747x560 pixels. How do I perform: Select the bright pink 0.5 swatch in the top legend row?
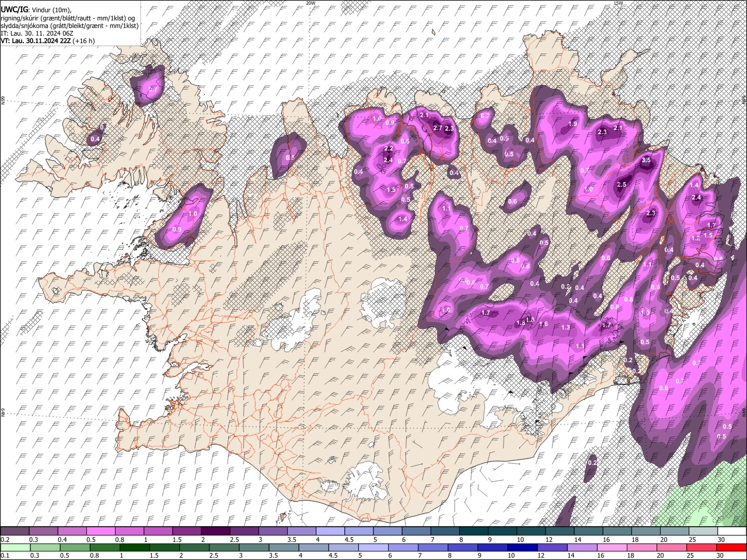click(x=100, y=531)
